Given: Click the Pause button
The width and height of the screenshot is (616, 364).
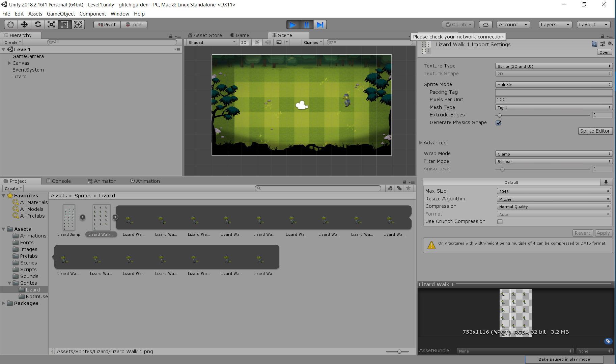Looking at the screenshot, I should (307, 25).
